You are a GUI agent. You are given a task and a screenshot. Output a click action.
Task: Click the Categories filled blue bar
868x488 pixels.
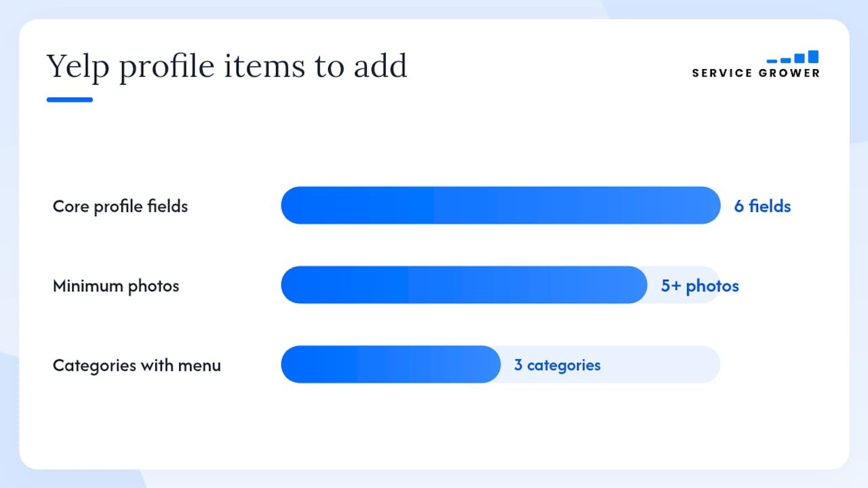pos(391,365)
